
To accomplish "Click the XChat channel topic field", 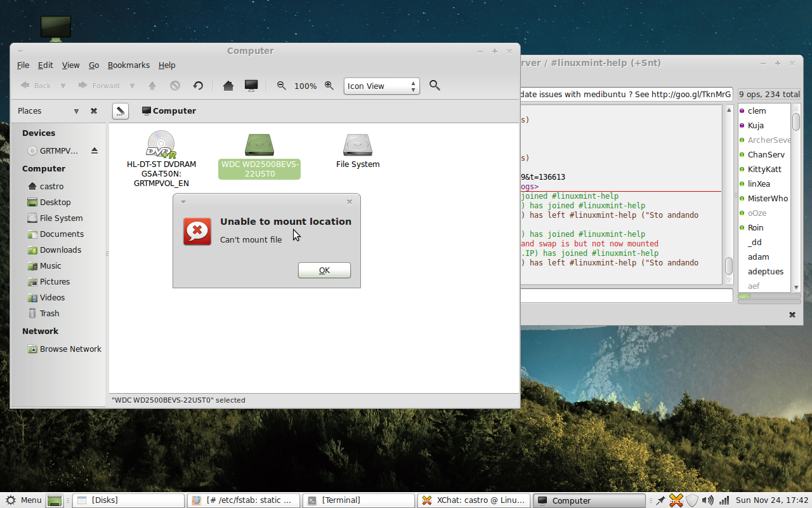I will (x=627, y=95).
